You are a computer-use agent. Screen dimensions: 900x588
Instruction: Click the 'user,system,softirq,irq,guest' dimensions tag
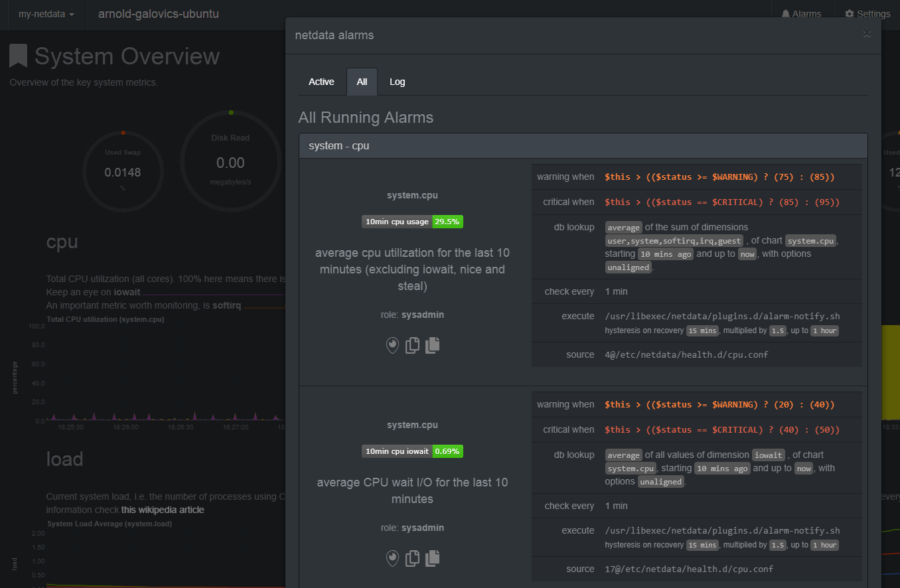(674, 241)
